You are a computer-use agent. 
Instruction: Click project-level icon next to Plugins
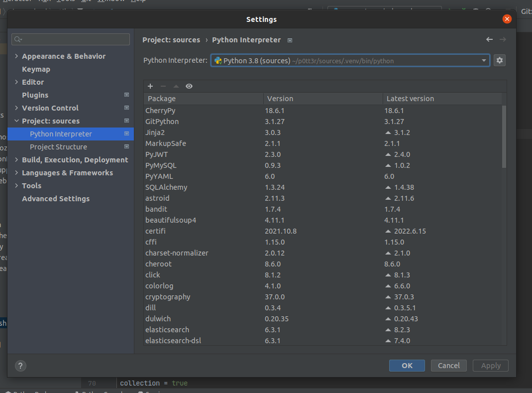pyautogui.click(x=126, y=95)
